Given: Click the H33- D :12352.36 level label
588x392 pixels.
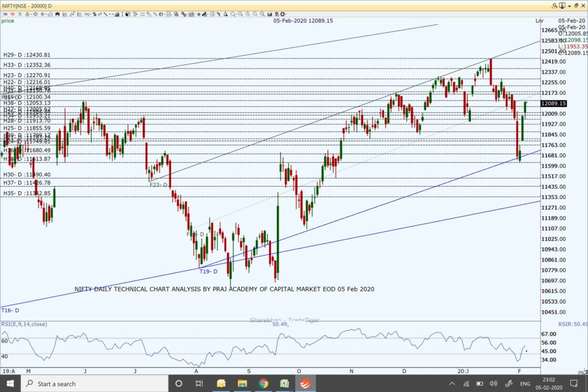Looking at the screenshot, I should (x=26, y=65).
